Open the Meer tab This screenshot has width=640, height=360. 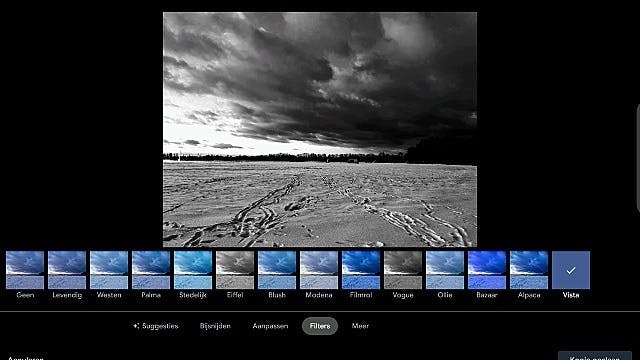click(x=360, y=326)
